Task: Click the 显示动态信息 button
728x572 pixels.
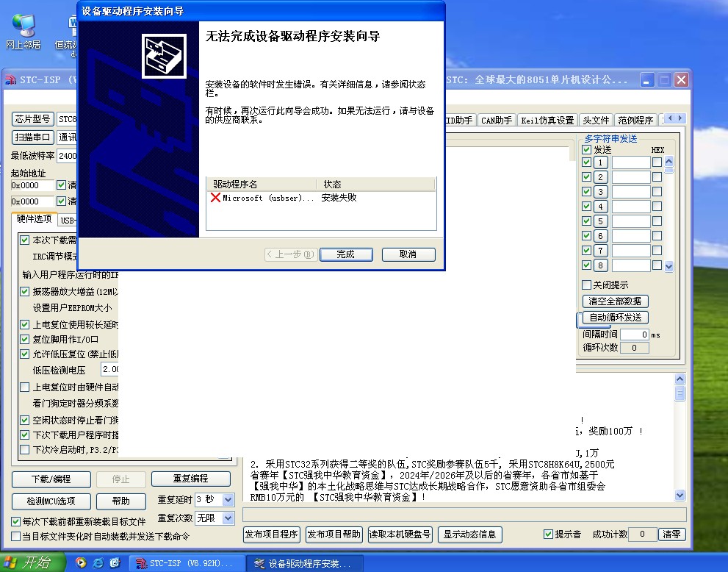Action: coord(469,535)
